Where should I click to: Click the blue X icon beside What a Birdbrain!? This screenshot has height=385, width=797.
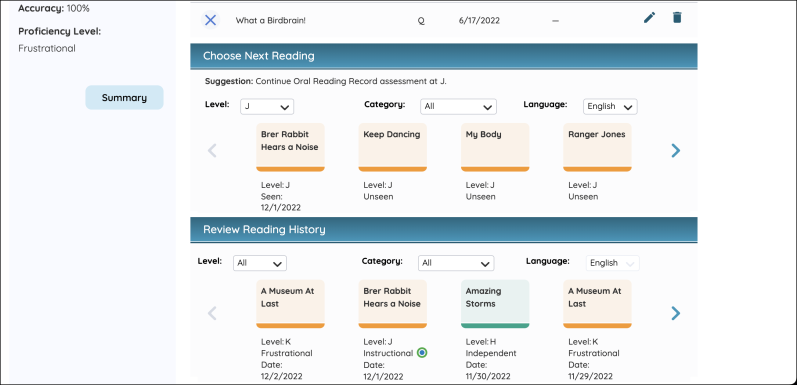(210, 20)
